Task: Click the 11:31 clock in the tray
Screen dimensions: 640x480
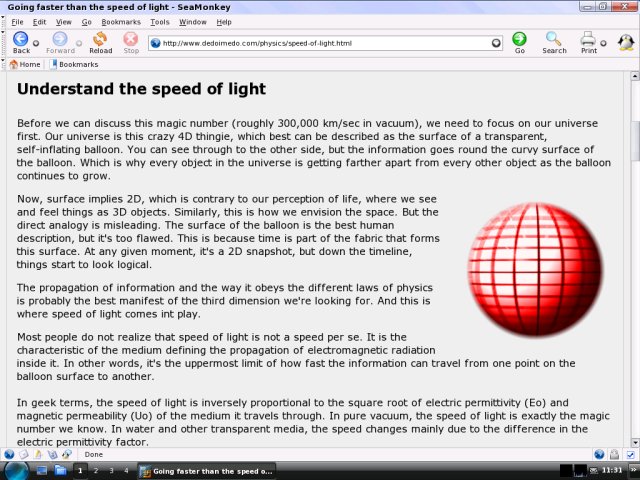Action: (x=612, y=471)
